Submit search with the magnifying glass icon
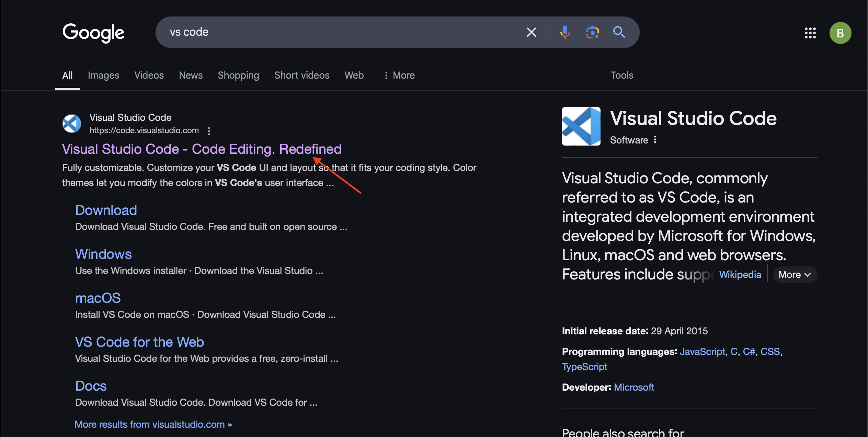Image resolution: width=868 pixels, height=437 pixels. 619,32
